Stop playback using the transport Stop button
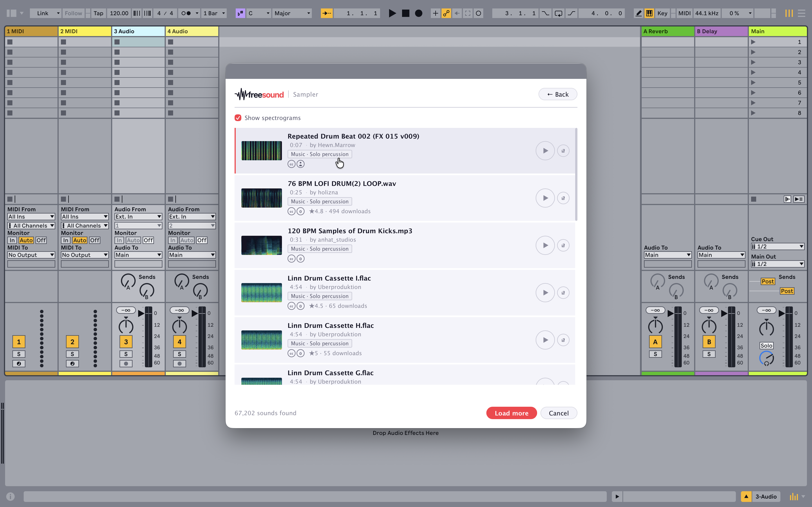Viewport: 812px width, 507px height. [x=406, y=14]
